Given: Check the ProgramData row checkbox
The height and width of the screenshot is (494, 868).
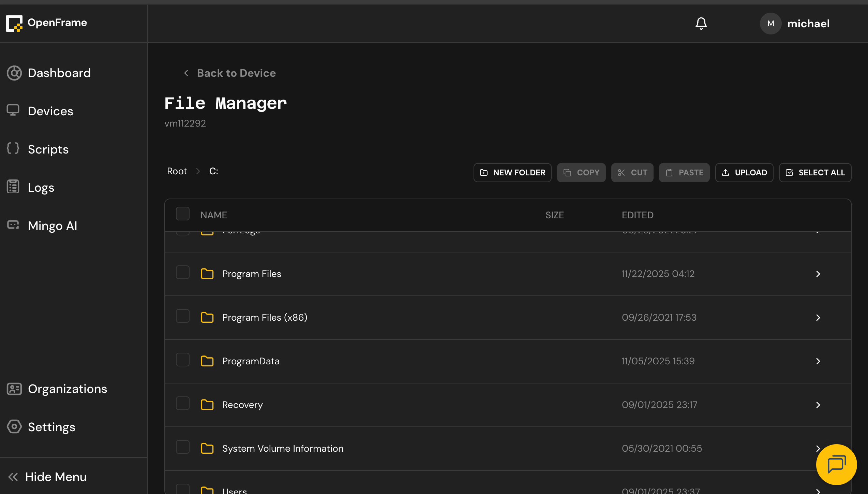Looking at the screenshot, I should coord(183,360).
